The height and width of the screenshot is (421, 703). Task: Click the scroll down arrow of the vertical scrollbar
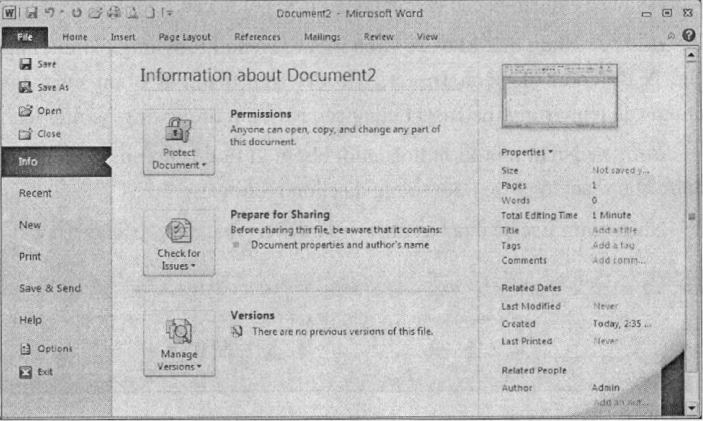point(691,408)
